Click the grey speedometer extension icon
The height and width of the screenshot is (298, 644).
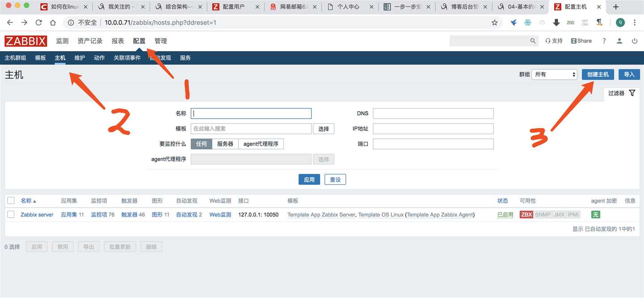(542, 22)
